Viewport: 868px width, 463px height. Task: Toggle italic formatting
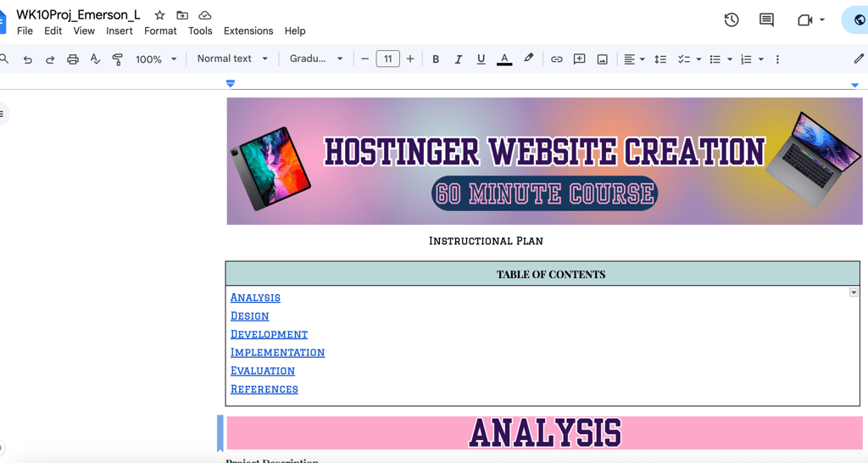[x=459, y=59]
